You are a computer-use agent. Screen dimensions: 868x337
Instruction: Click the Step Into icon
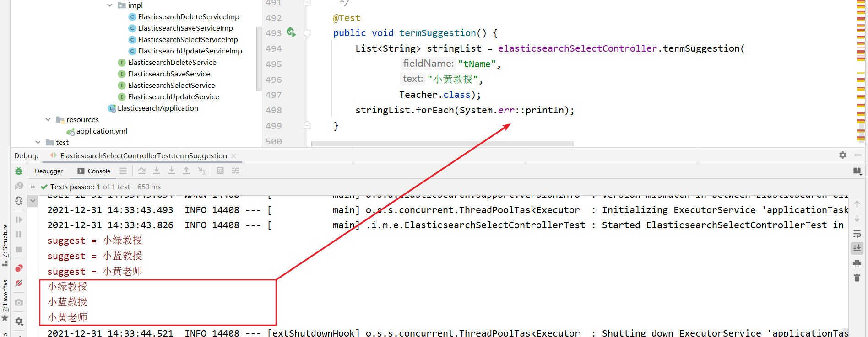(157, 171)
